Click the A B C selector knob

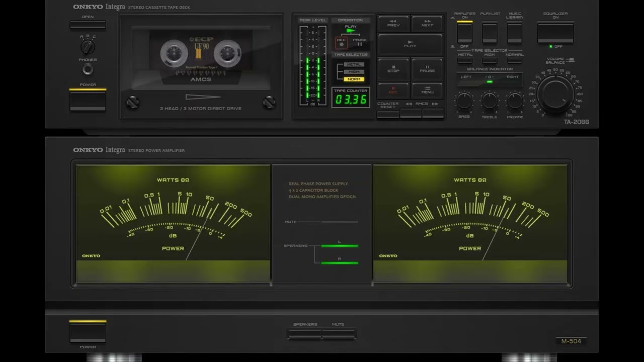point(88,47)
